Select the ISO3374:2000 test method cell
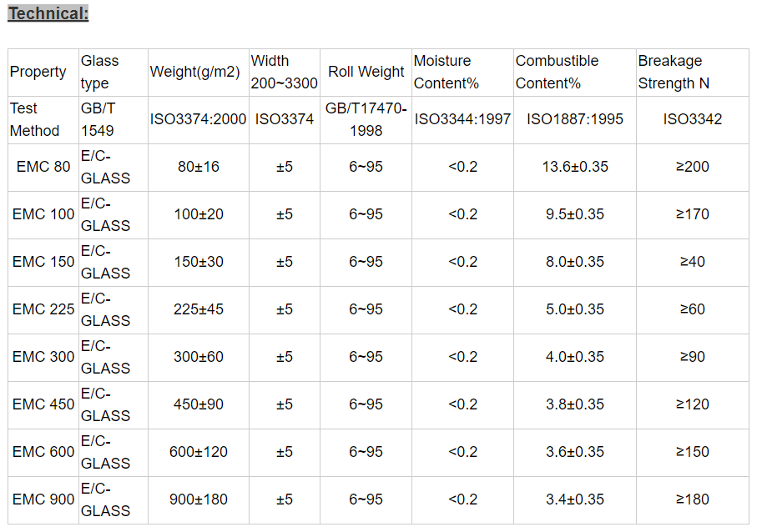 pyautogui.click(x=198, y=119)
